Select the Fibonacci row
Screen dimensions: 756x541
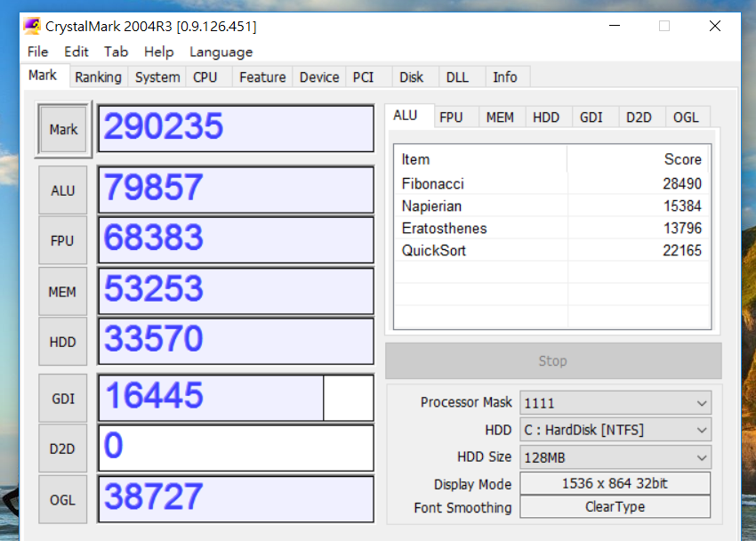click(x=551, y=183)
